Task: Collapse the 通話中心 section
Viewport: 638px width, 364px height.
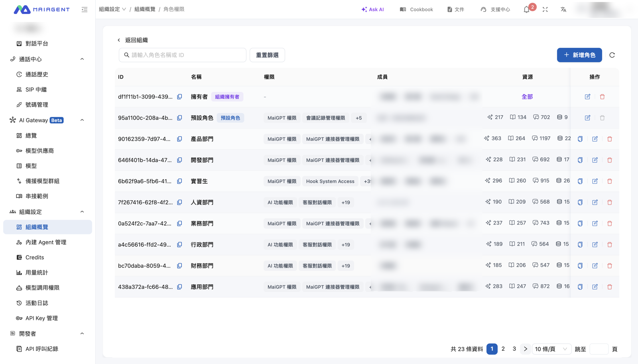Action: (82, 59)
